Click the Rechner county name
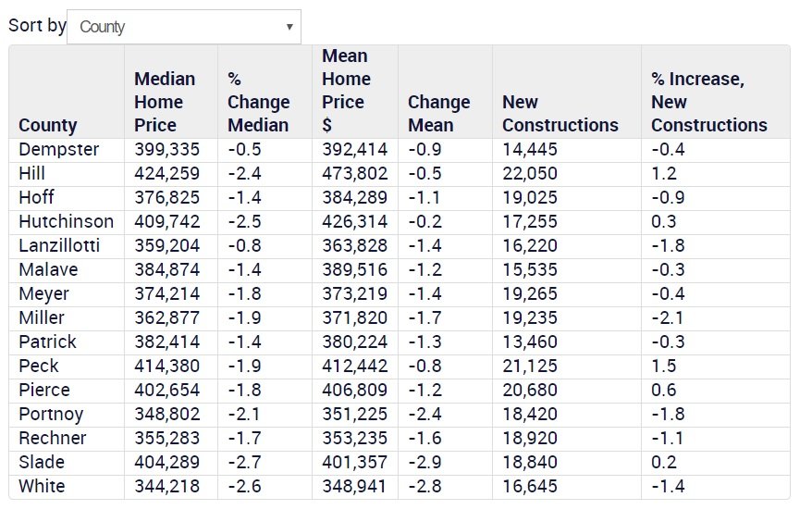 (x=53, y=438)
